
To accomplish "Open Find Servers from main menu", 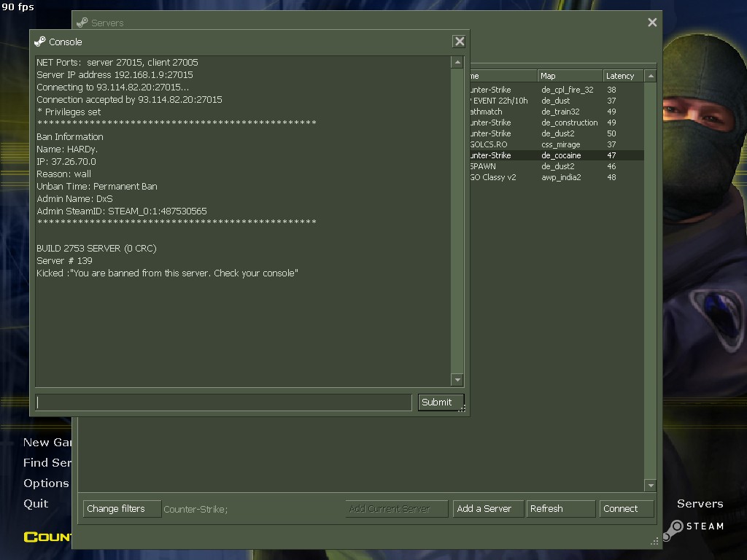I will coord(47,462).
